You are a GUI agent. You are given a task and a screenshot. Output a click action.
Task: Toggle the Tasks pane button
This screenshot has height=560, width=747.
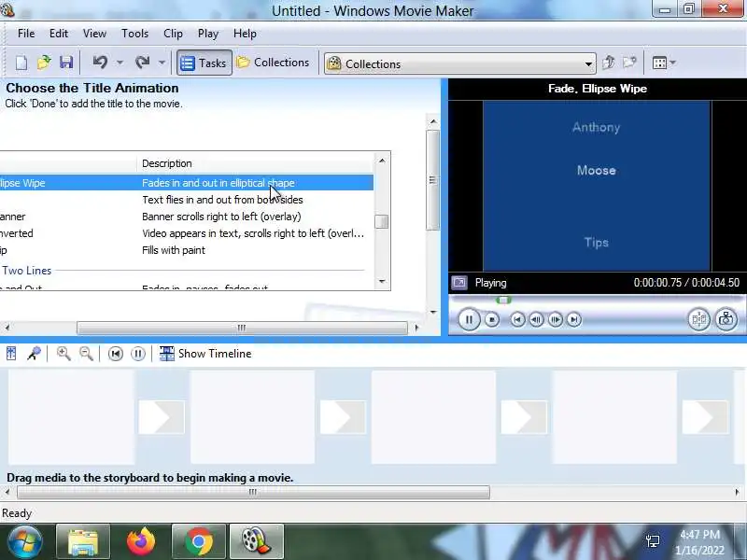point(204,63)
